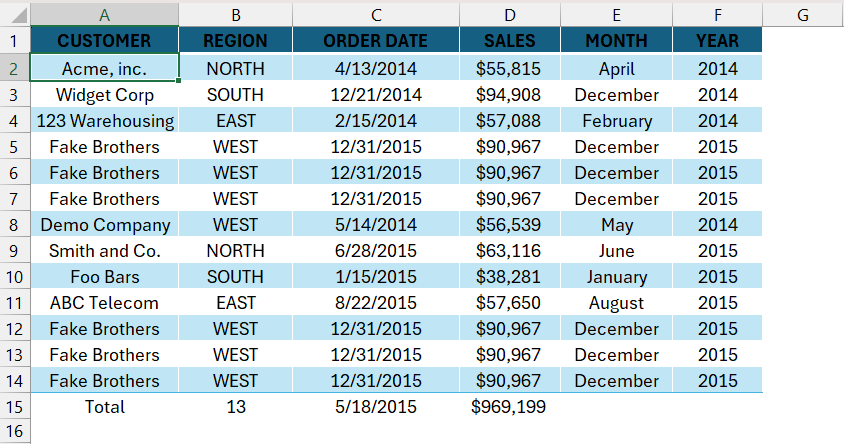Select row 8 header
Screen dimensions: 844x444
click(x=15, y=224)
